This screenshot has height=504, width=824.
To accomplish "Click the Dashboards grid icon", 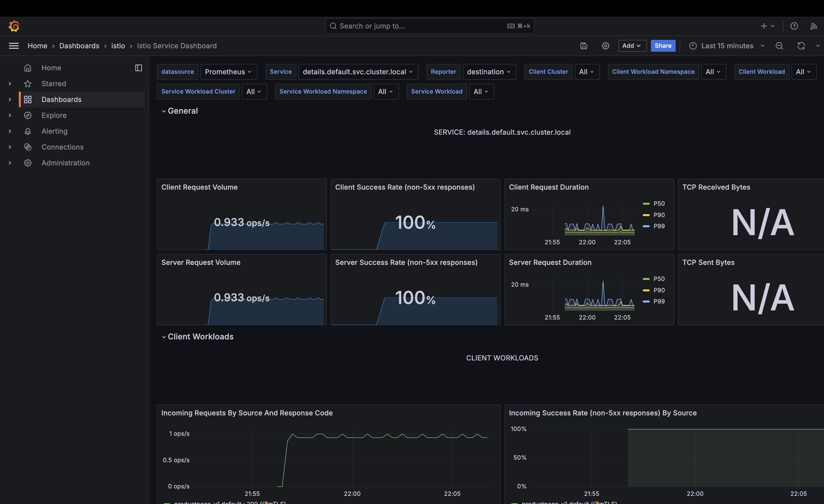I will click(28, 99).
